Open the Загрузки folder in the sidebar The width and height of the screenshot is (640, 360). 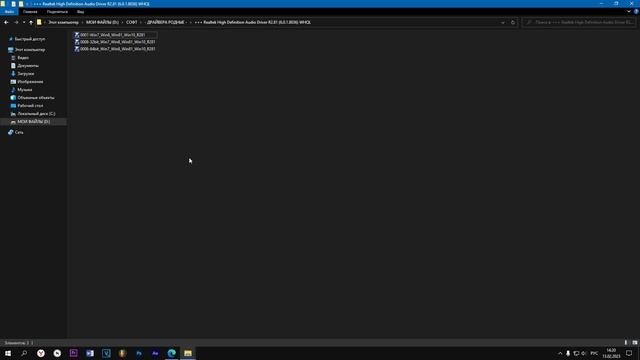(26, 74)
